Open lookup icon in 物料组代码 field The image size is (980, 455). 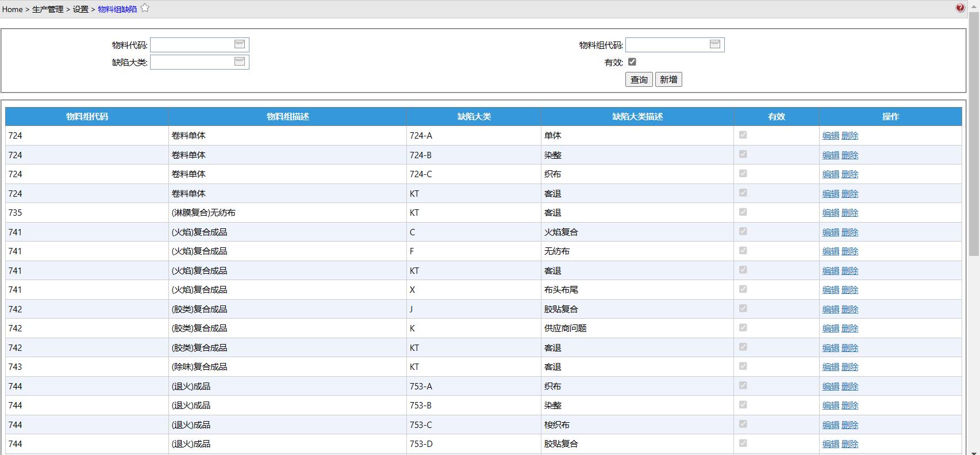[x=715, y=44]
